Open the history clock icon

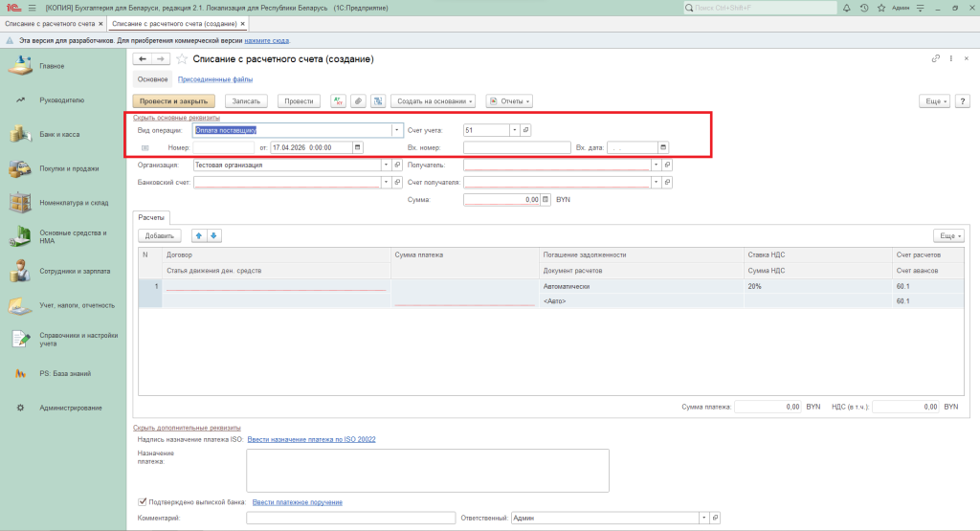click(864, 8)
